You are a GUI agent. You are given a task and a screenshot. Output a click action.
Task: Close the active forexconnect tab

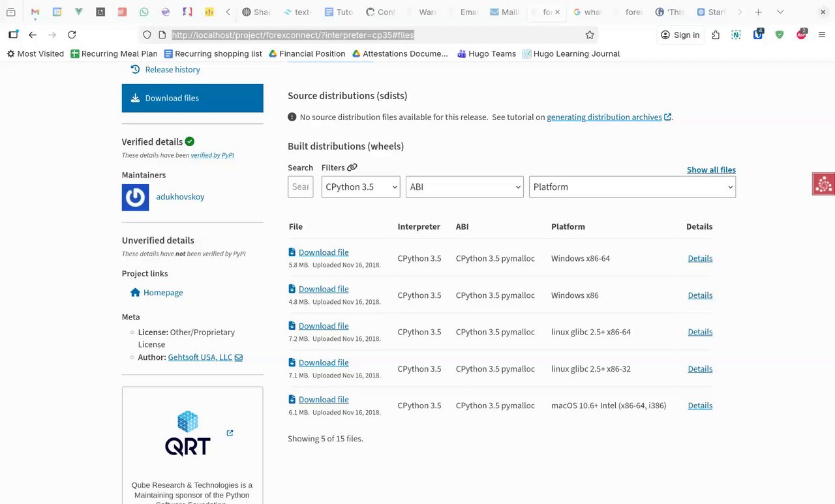[557, 12]
